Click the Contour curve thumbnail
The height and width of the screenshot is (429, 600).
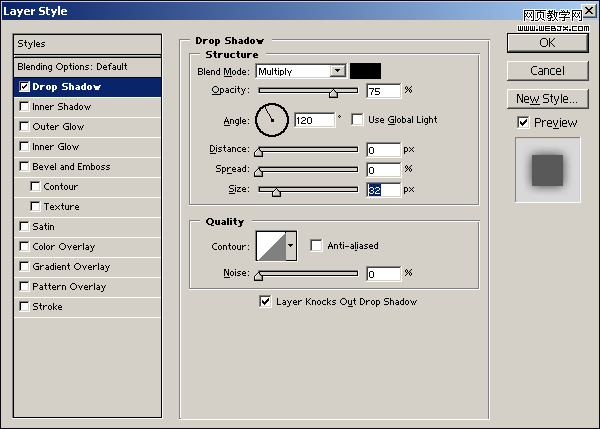[x=271, y=246]
